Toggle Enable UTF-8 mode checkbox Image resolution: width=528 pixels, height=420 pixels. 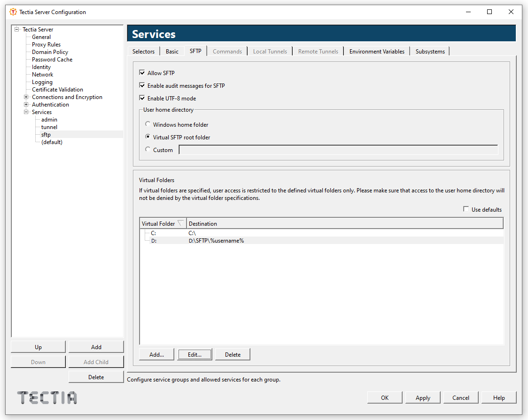pyautogui.click(x=142, y=98)
